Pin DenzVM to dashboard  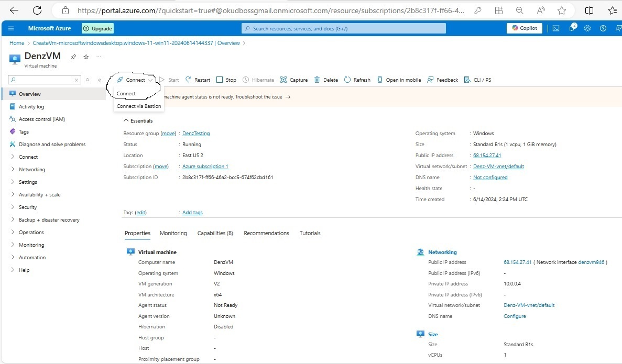(73, 57)
